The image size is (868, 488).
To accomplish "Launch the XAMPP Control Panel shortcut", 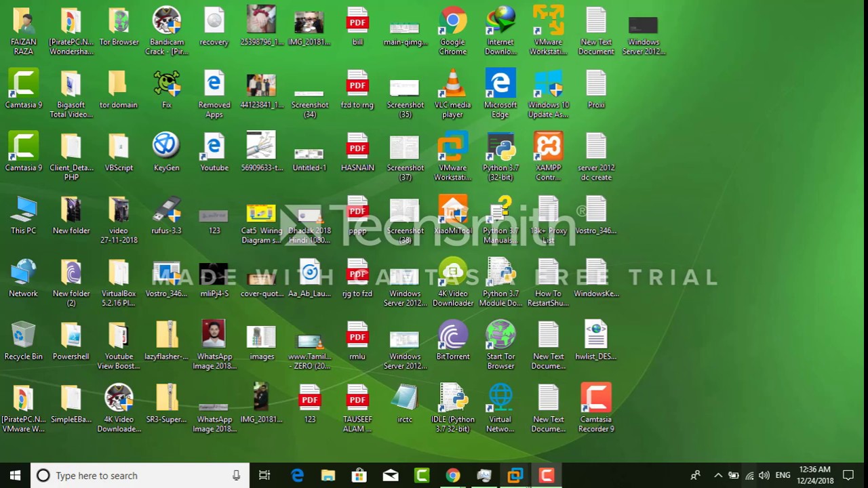I will click(548, 157).
